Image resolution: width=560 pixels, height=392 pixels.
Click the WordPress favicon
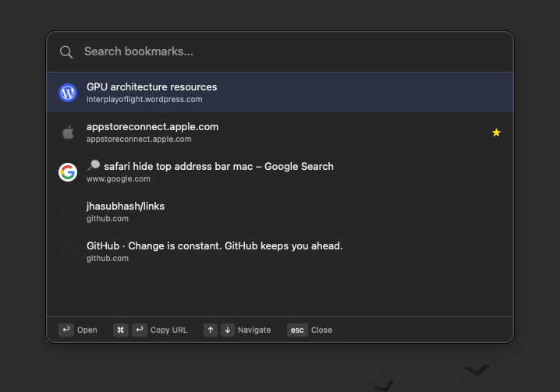point(68,93)
